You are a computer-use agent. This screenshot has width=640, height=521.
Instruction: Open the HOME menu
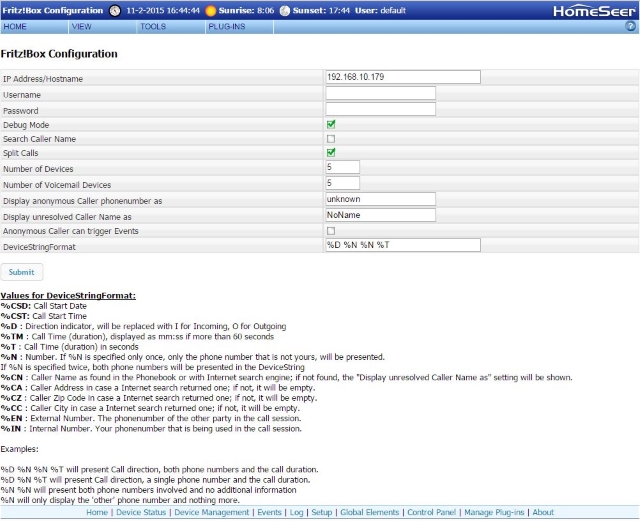pyautogui.click(x=34, y=27)
